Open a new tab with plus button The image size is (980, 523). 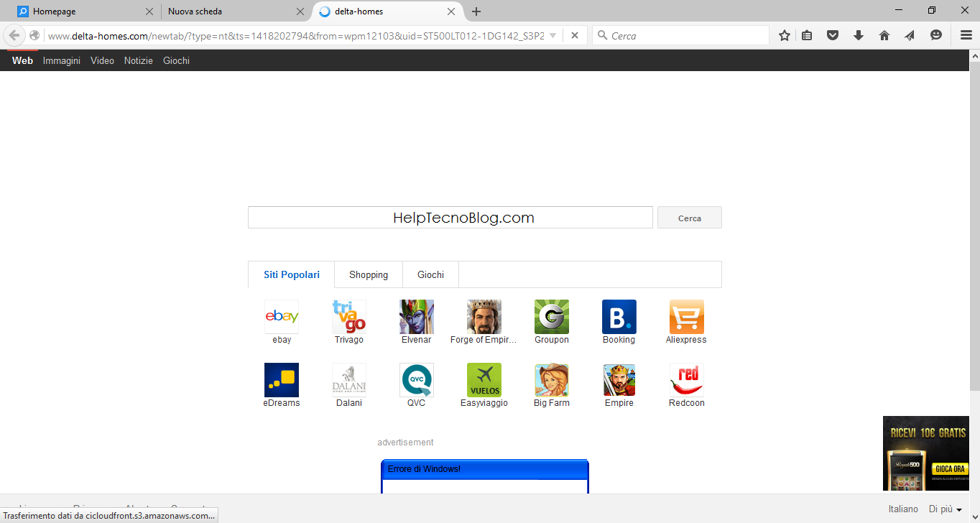click(x=476, y=11)
